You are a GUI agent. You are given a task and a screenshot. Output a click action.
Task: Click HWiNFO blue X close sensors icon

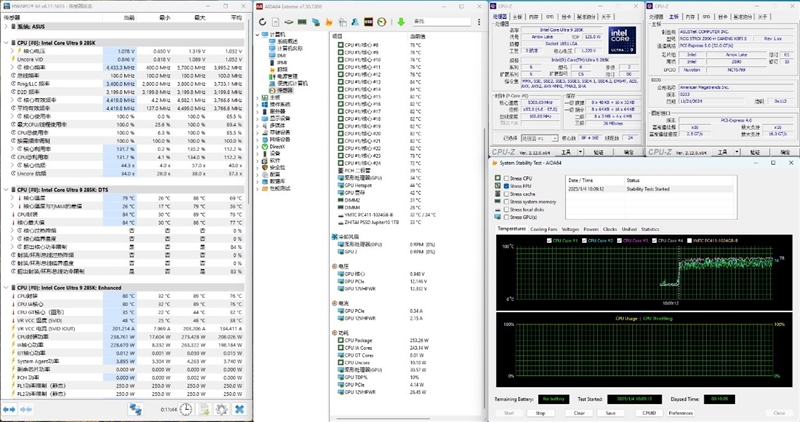tap(239, 409)
